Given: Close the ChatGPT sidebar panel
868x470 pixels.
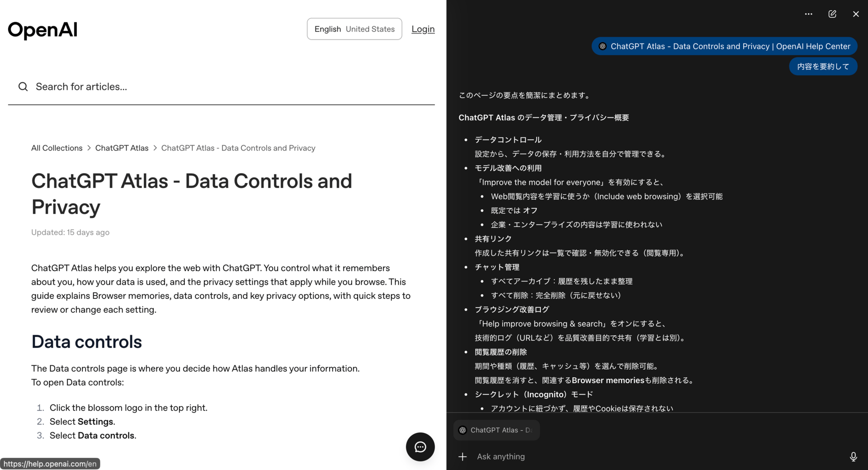Looking at the screenshot, I should (x=856, y=14).
